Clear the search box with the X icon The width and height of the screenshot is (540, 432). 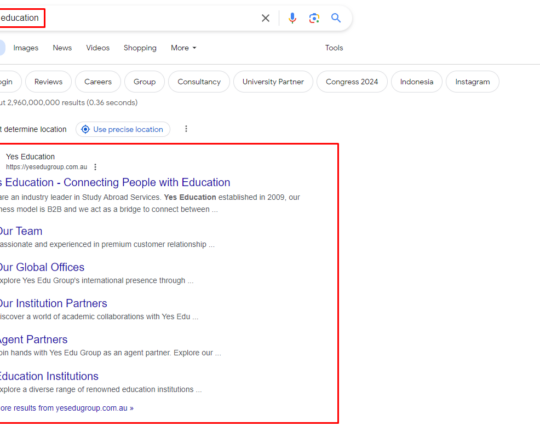click(265, 18)
